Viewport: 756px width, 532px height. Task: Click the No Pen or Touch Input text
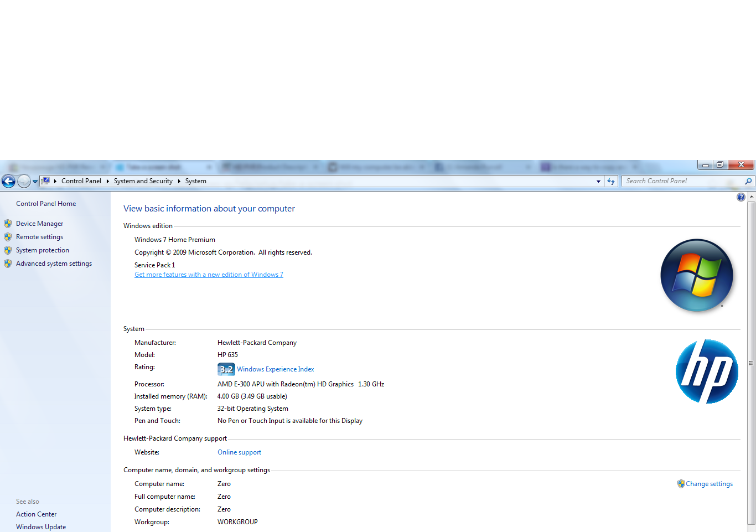[x=290, y=421]
